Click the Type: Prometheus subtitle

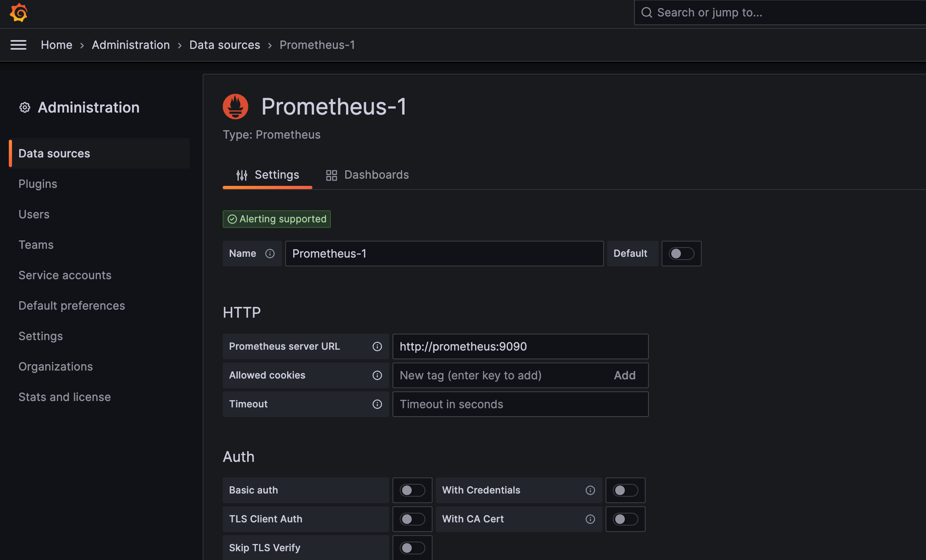coord(272,135)
